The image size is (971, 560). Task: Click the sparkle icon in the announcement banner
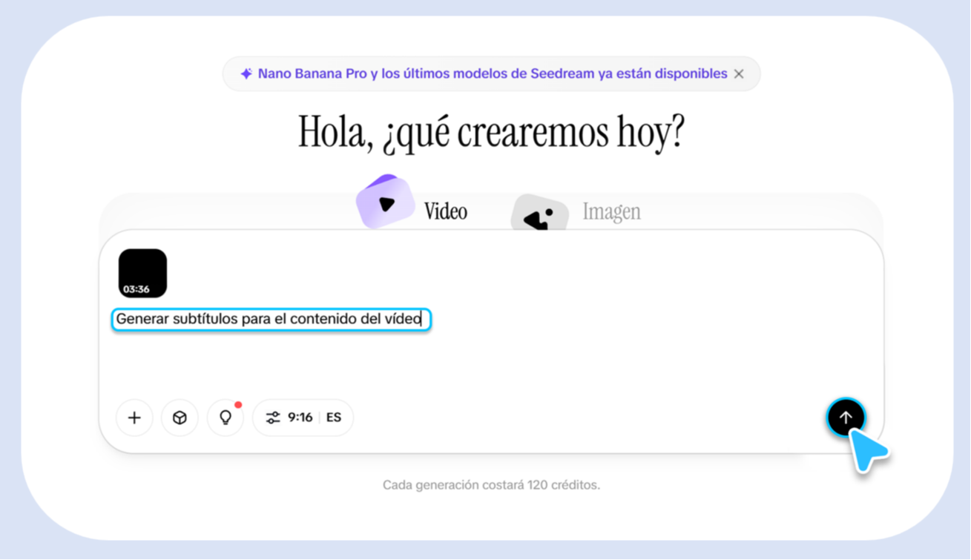tap(246, 73)
